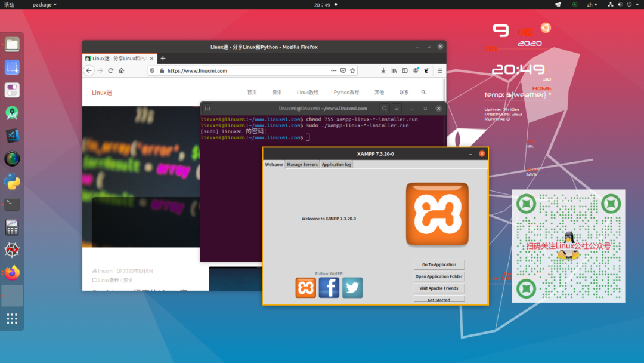Screen dimensions: 644x363
Task: Go to Firefox home page
Action: pyautogui.click(x=121, y=70)
